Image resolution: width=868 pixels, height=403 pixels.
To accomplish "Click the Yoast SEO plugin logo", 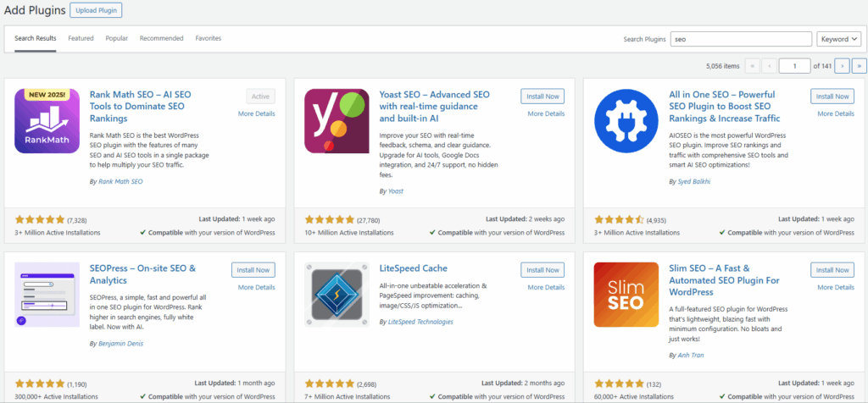I will (337, 120).
